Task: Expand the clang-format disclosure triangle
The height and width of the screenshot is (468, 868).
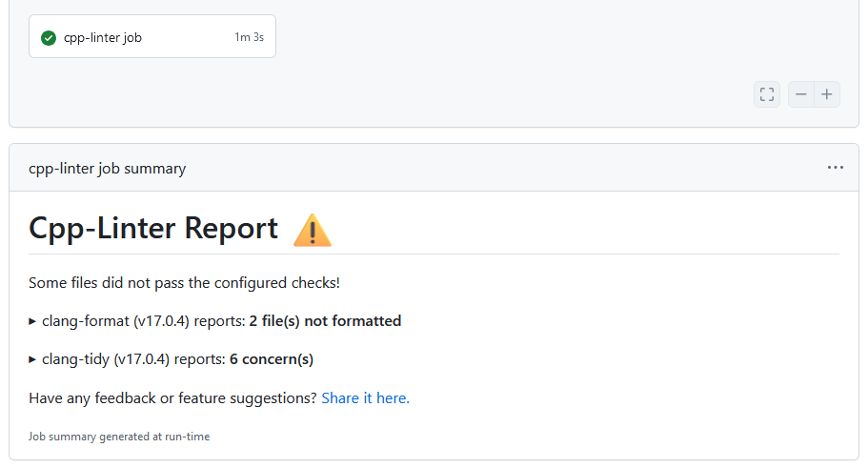Action: (x=33, y=321)
